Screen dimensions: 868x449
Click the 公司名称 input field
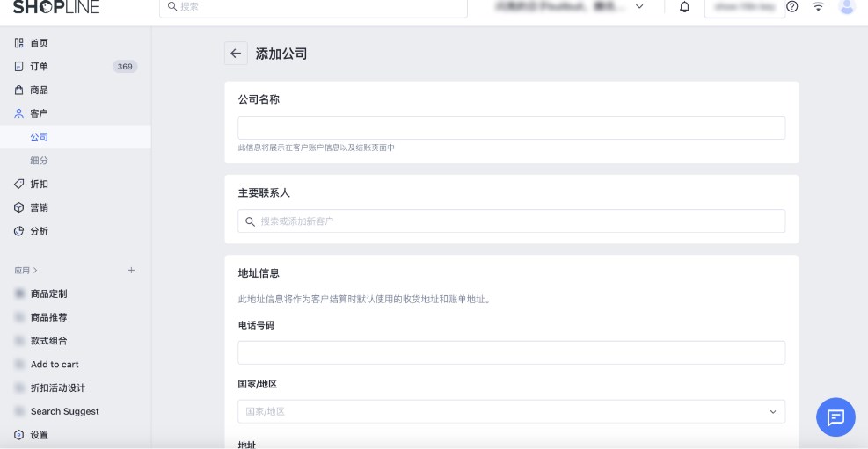tap(512, 127)
